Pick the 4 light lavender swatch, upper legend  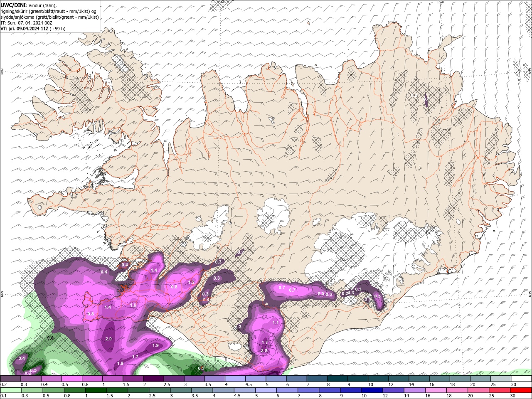click(x=236, y=379)
